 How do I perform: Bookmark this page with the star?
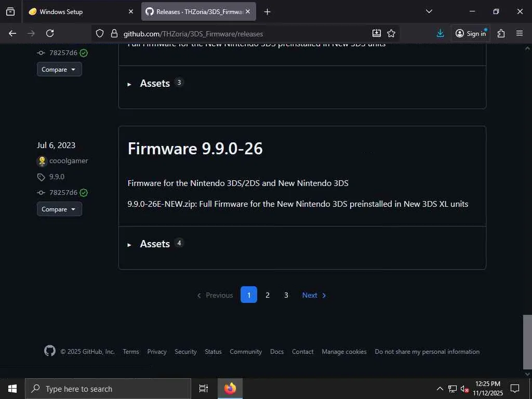tap(391, 33)
